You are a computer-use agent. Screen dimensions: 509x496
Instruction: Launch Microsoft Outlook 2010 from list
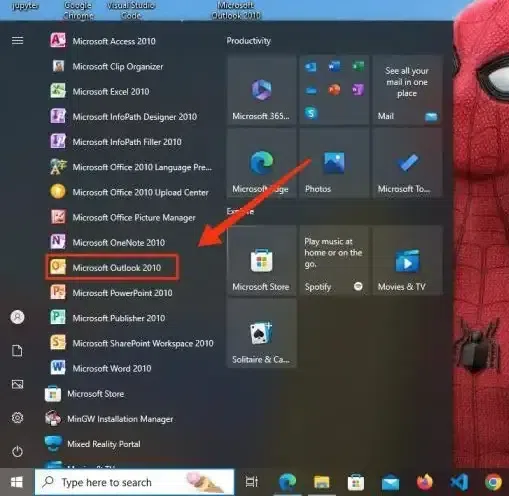click(x=113, y=267)
